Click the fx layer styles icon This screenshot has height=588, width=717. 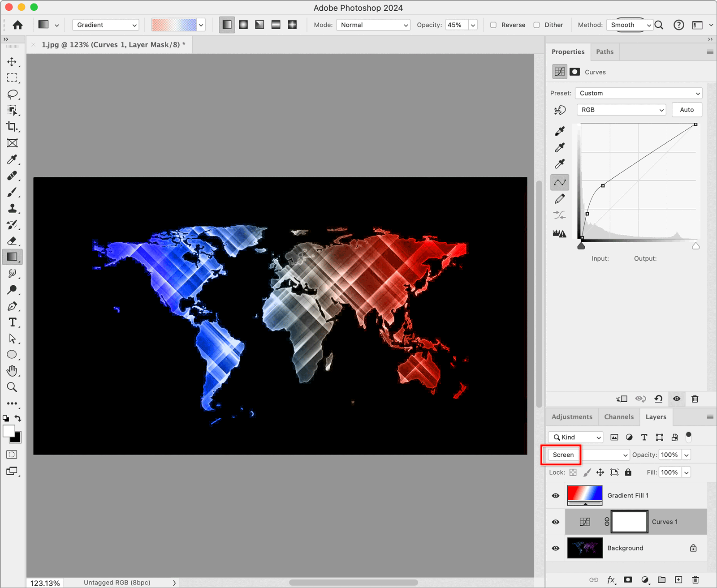(611, 580)
